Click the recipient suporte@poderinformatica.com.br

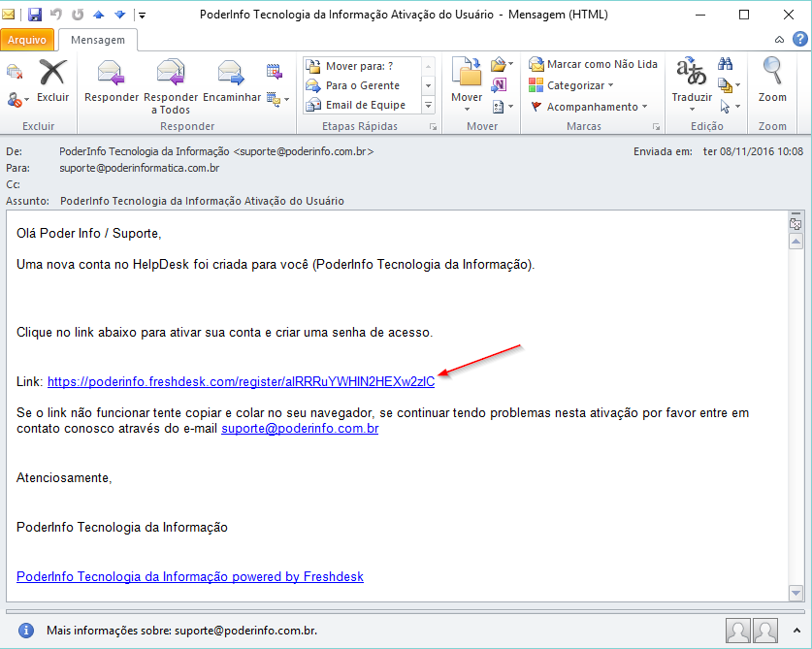pyautogui.click(x=140, y=169)
